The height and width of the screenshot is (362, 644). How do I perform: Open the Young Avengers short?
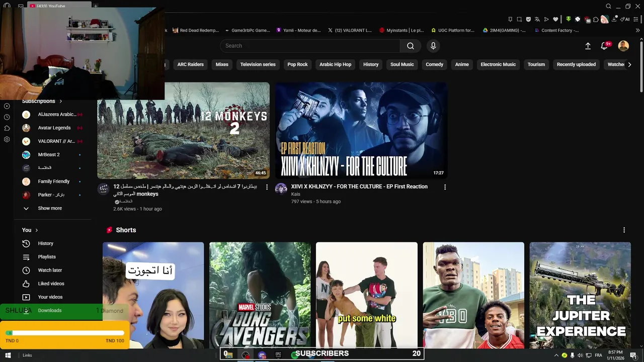pyautogui.click(x=260, y=295)
